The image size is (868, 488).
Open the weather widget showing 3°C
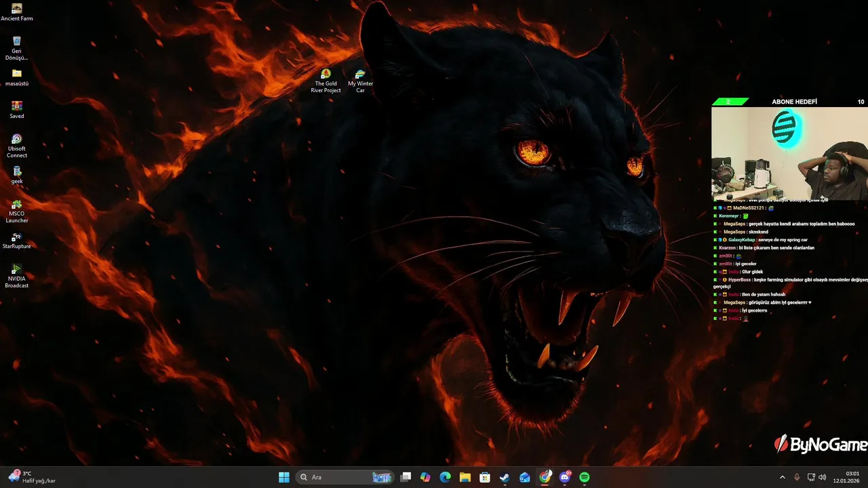32,477
